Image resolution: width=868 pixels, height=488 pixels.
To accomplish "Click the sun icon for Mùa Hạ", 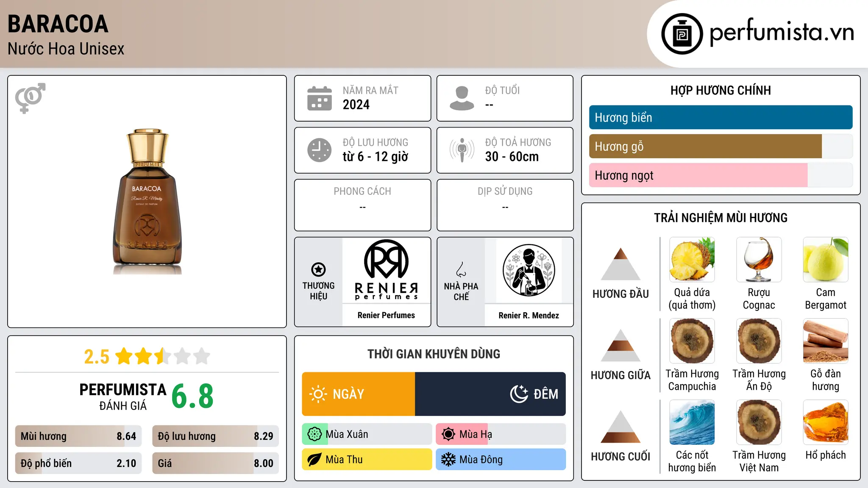I will point(448,434).
